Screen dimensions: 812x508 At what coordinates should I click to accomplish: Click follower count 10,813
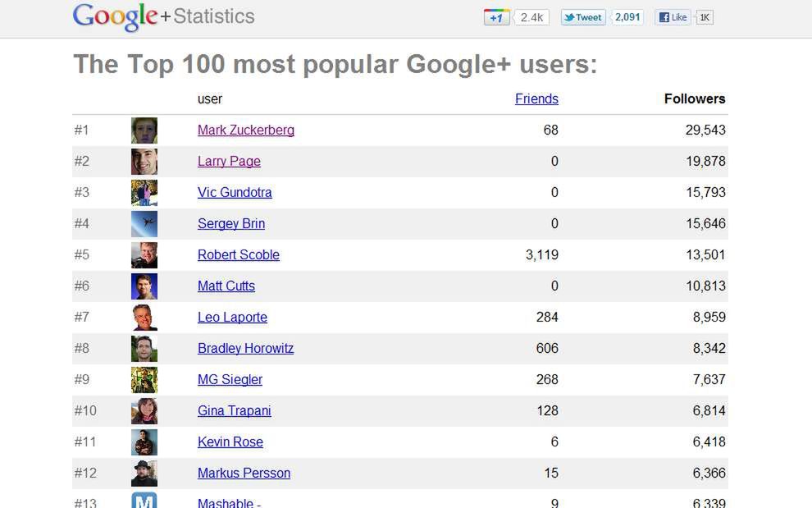point(705,286)
